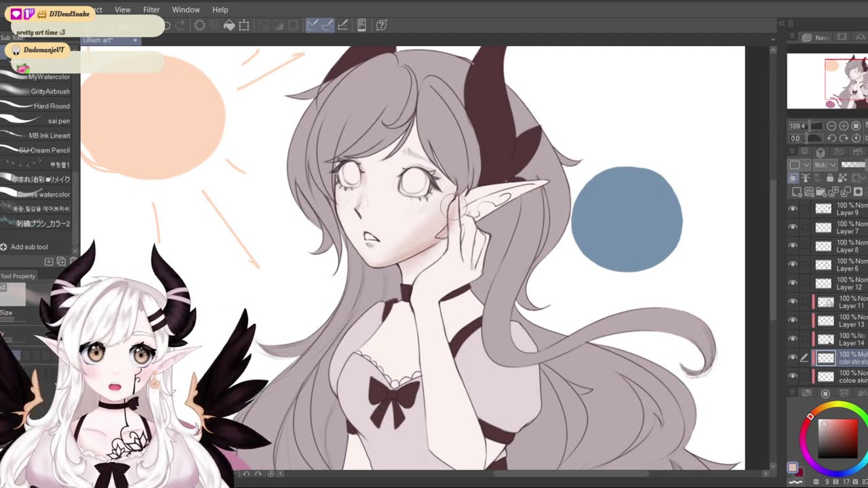868x488 pixels.
Task: Pick a shade in the color square
Action: coord(837,439)
